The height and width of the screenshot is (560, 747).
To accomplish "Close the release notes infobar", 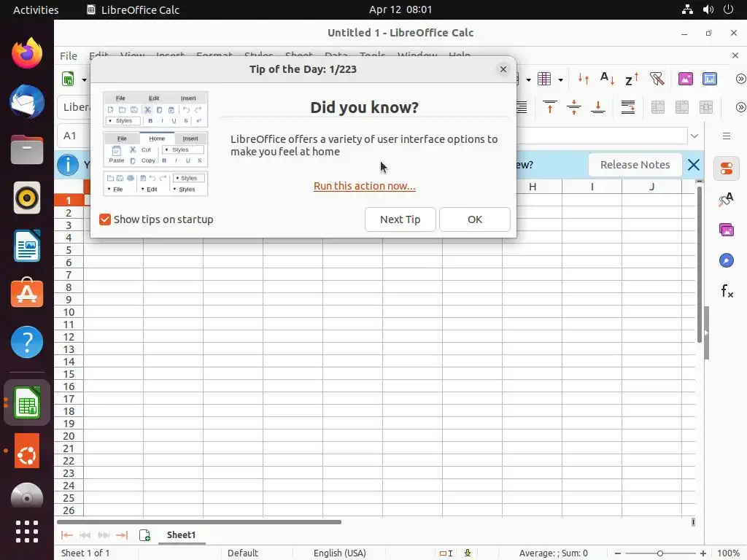I will coord(694,165).
